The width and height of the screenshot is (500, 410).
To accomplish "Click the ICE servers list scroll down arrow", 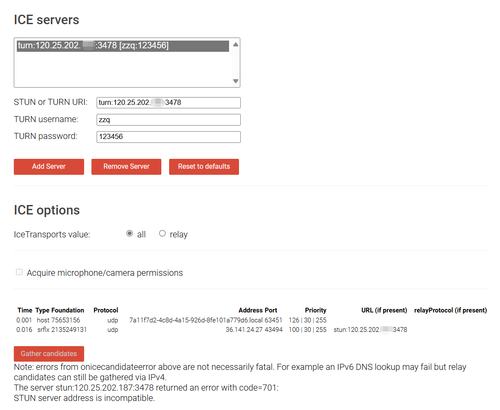I will (x=236, y=81).
